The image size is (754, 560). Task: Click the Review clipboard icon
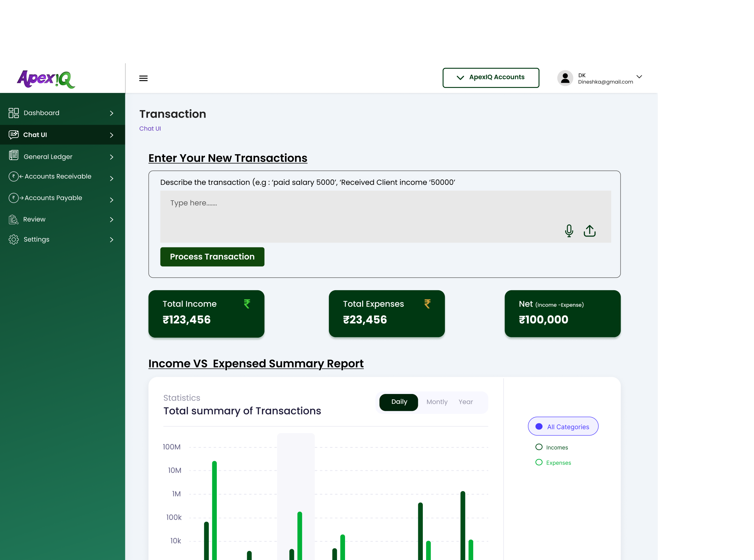(x=14, y=219)
